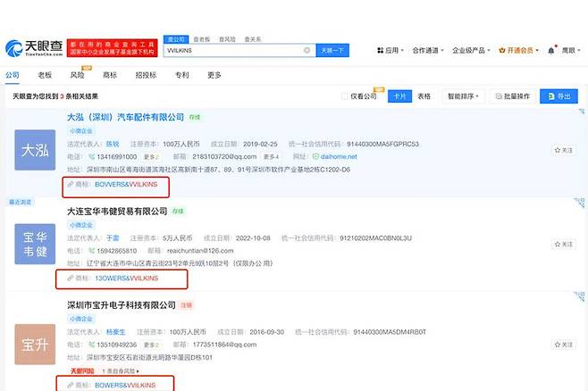The image size is (588, 391).
Task: Open the 智能排序 sort dropdown
Action: point(463,96)
